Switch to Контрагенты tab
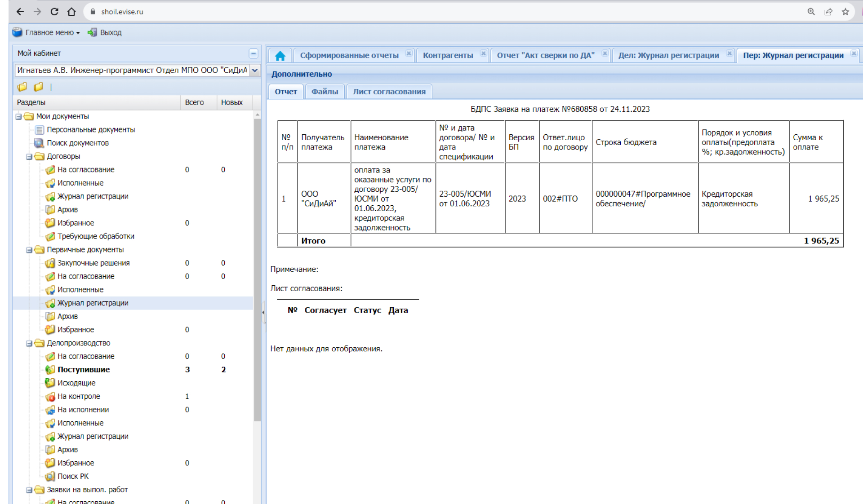 448,55
